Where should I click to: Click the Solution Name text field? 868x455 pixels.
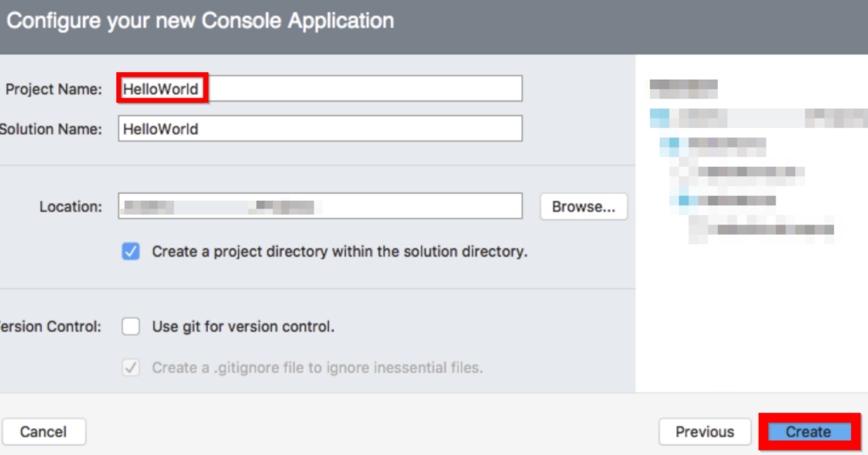click(320, 129)
